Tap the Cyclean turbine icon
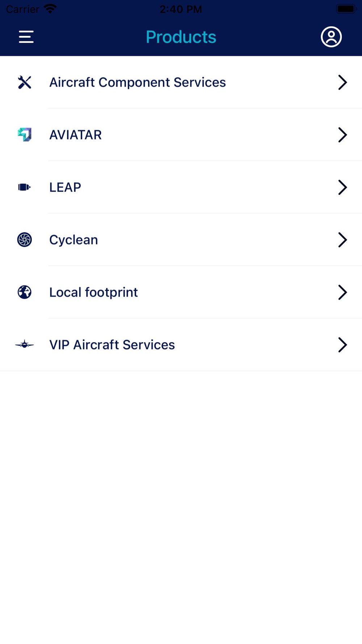362x644 pixels. (x=25, y=240)
